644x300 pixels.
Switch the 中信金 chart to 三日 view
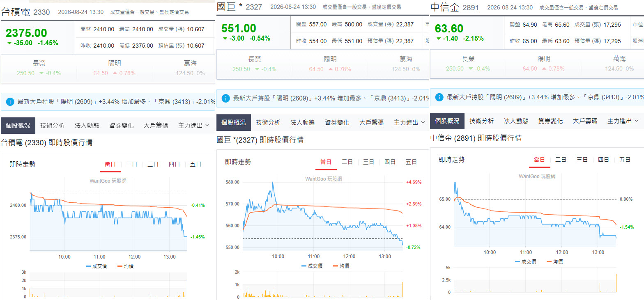(582, 160)
